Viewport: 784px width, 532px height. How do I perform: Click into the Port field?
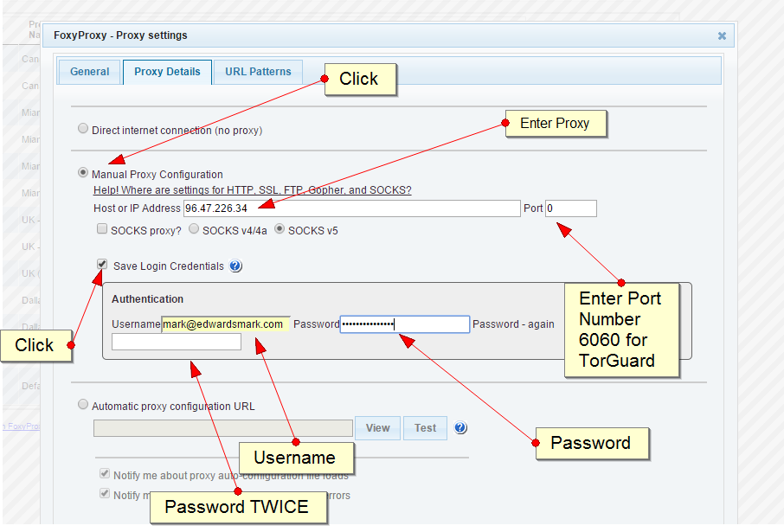[x=570, y=208]
